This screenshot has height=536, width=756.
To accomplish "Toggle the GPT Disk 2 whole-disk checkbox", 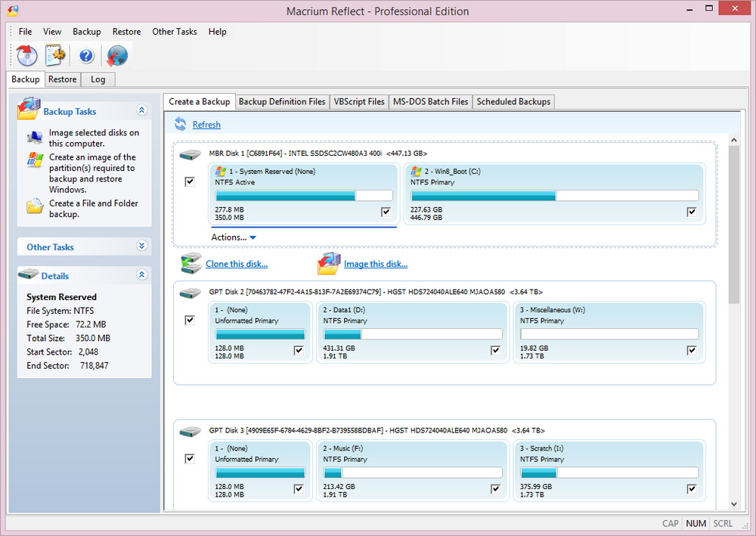I will click(190, 320).
